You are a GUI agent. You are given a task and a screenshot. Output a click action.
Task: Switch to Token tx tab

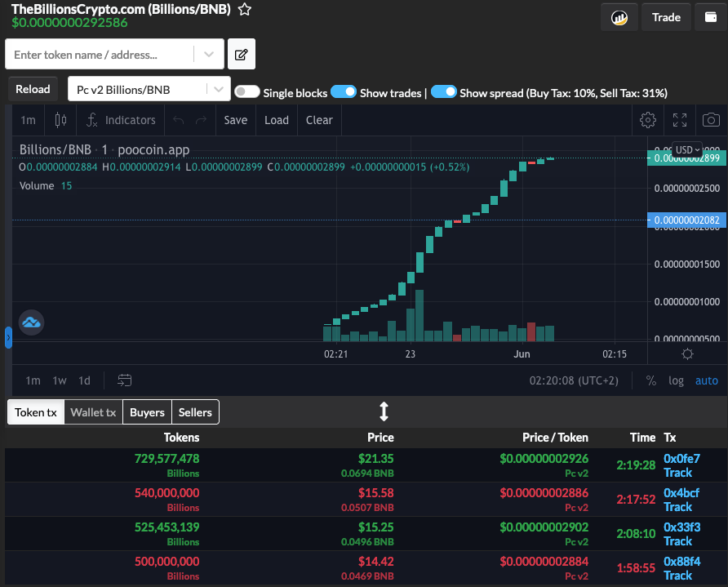point(36,412)
